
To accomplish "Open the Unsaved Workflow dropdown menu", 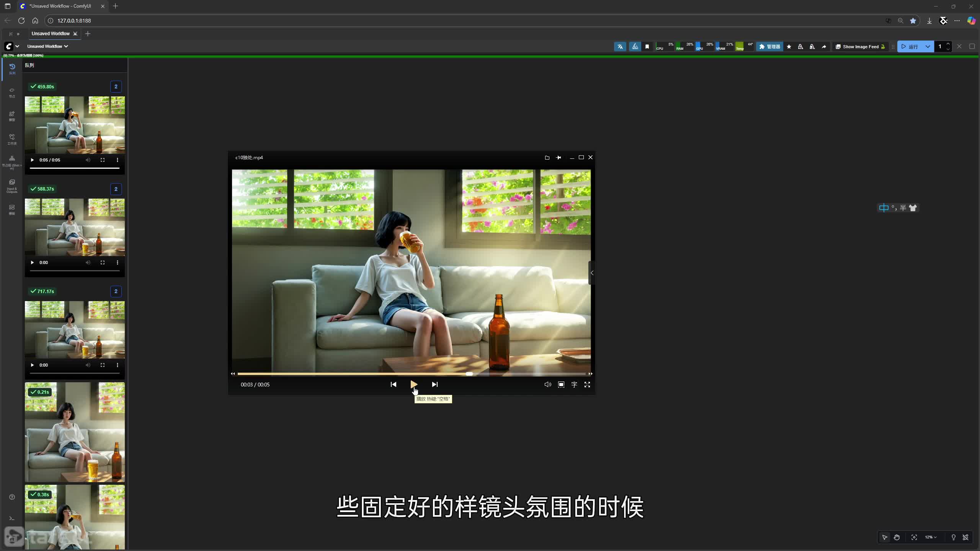I will [x=47, y=46].
